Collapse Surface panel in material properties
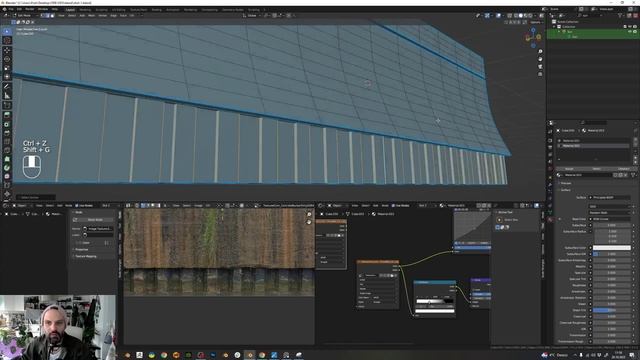This screenshot has height=360, width=640. click(x=565, y=190)
